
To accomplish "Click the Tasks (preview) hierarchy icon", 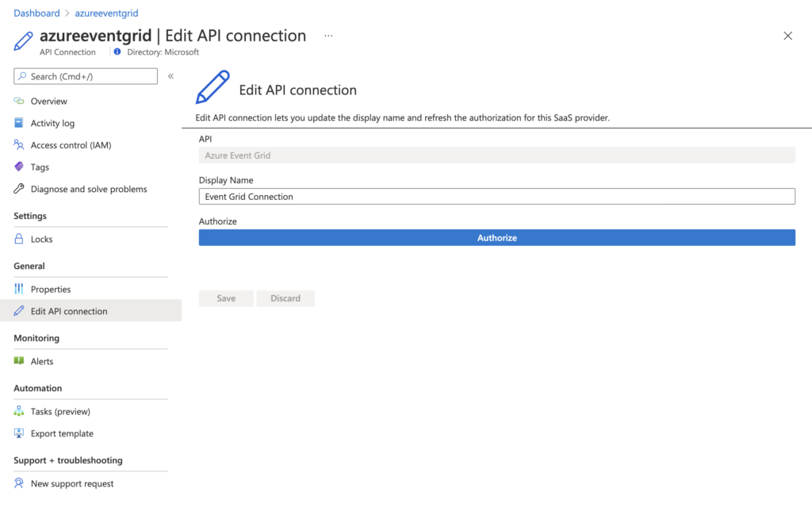I will click(x=19, y=411).
